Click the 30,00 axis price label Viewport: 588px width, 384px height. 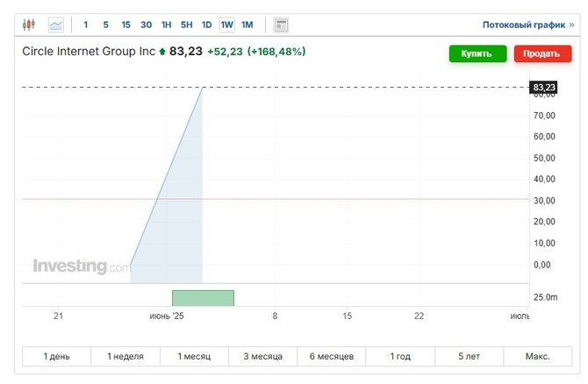(544, 201)
